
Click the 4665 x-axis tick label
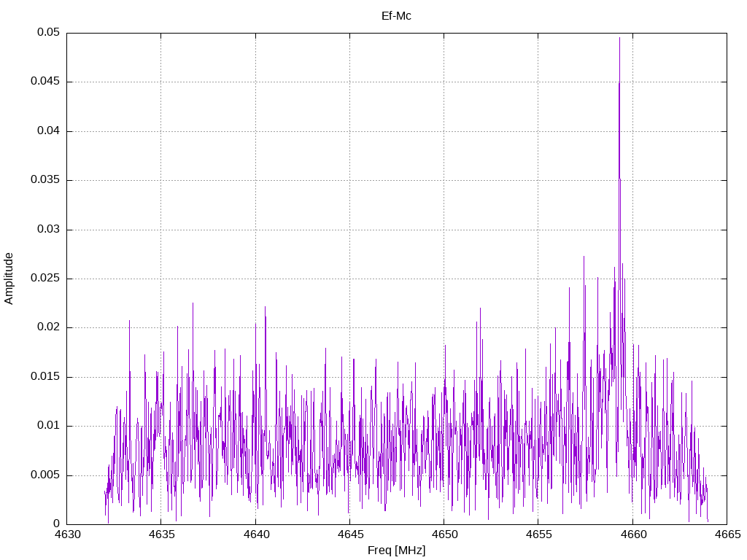pyautogui.click(x=728, y=534)
